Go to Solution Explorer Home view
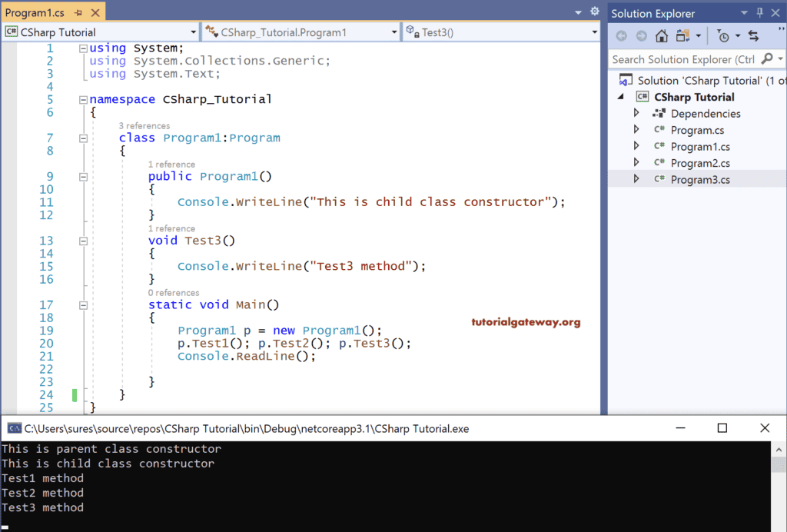Viewport: 787px width, 532px height. pos(662,35)
